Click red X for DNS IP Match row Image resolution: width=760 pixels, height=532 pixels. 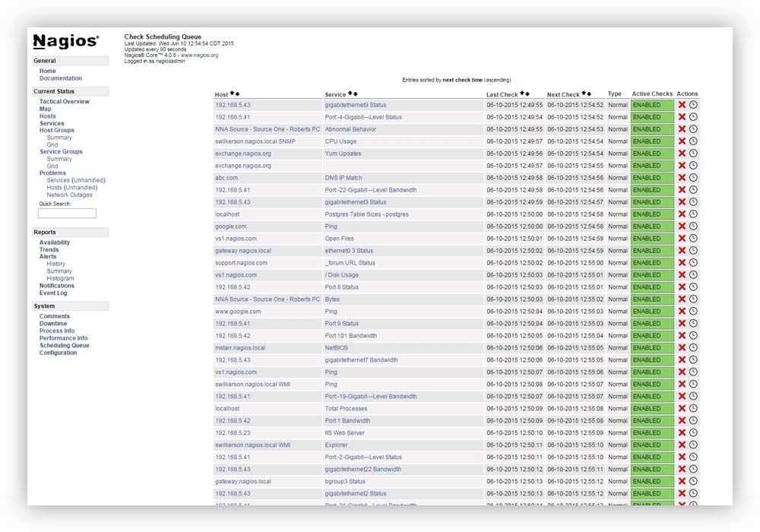tap(682, 178)
